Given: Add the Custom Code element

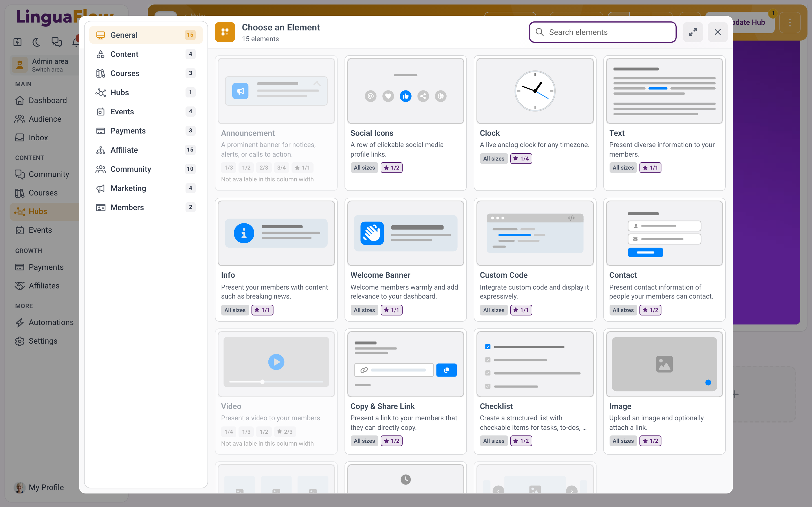Looking at the screenshot, I should [535, 259].
